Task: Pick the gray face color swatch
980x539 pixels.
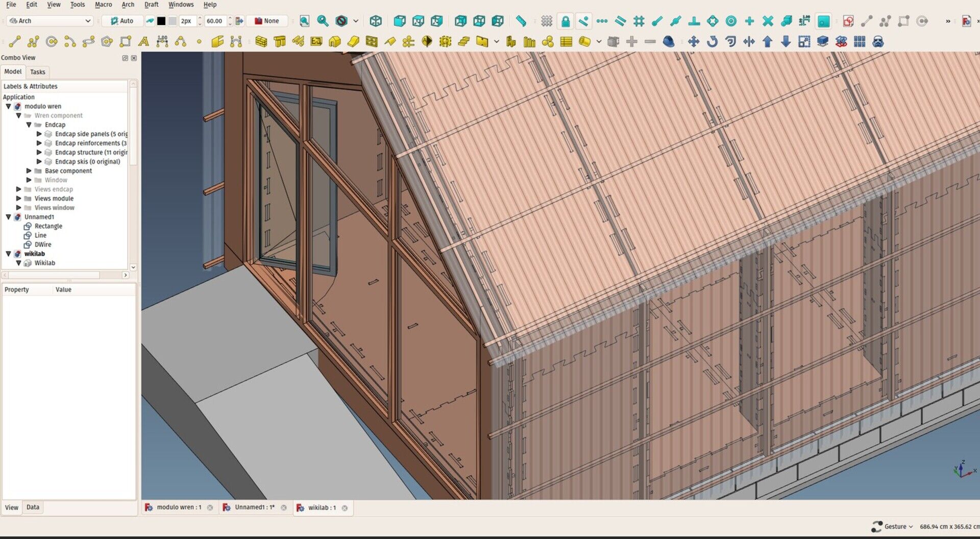Action: (x=173, y=21)
